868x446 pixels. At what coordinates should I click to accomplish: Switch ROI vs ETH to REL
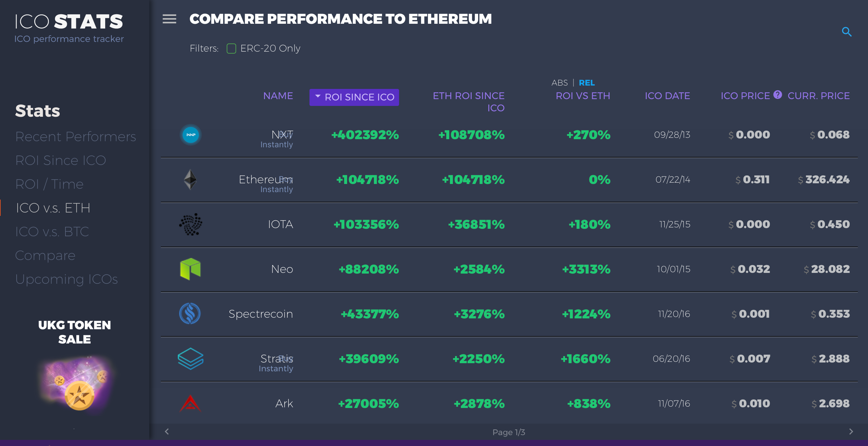587,83
